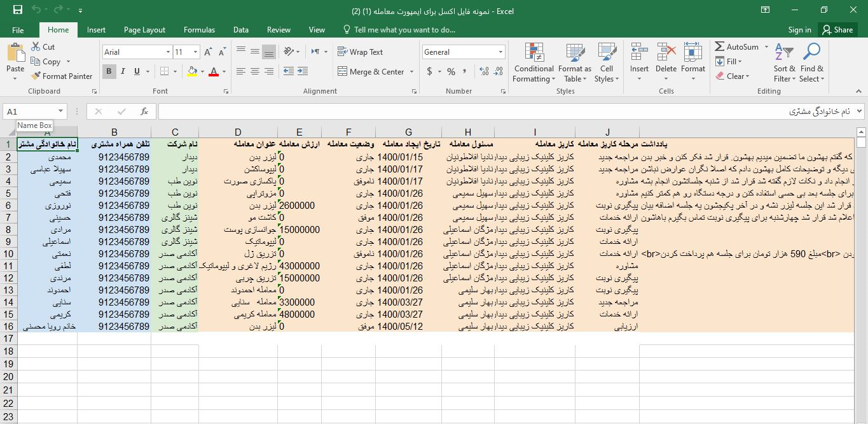Click Increase Font Size icon
This screenshot has width=868, height=424.
tap(209, 52)
